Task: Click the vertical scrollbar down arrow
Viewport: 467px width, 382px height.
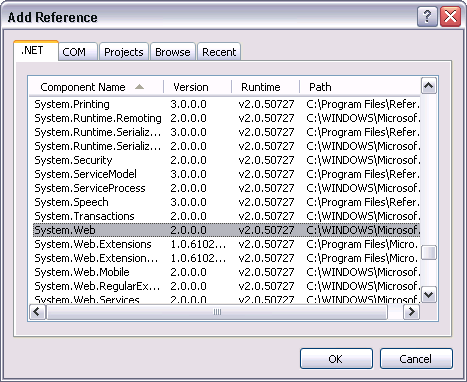Action: [429, 295]
